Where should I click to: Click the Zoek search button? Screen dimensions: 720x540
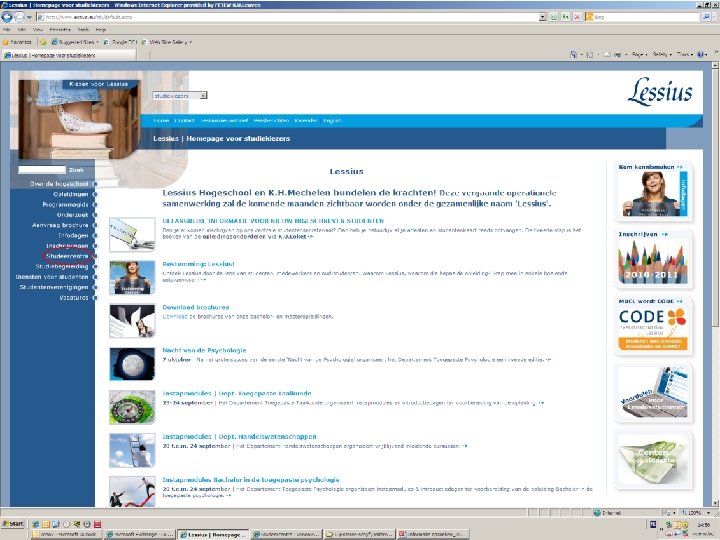click(x=76, y=170)
